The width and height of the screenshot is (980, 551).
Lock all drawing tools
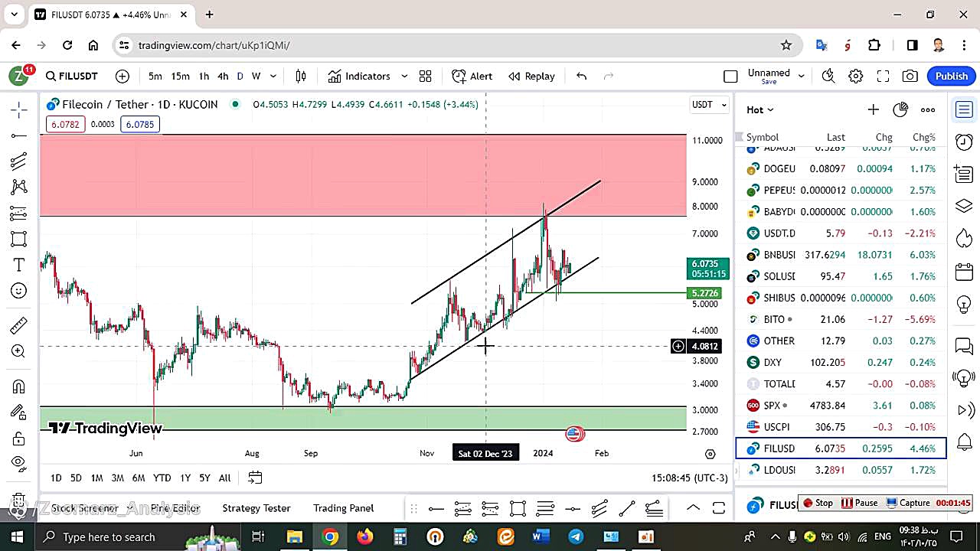coord(19,439)
